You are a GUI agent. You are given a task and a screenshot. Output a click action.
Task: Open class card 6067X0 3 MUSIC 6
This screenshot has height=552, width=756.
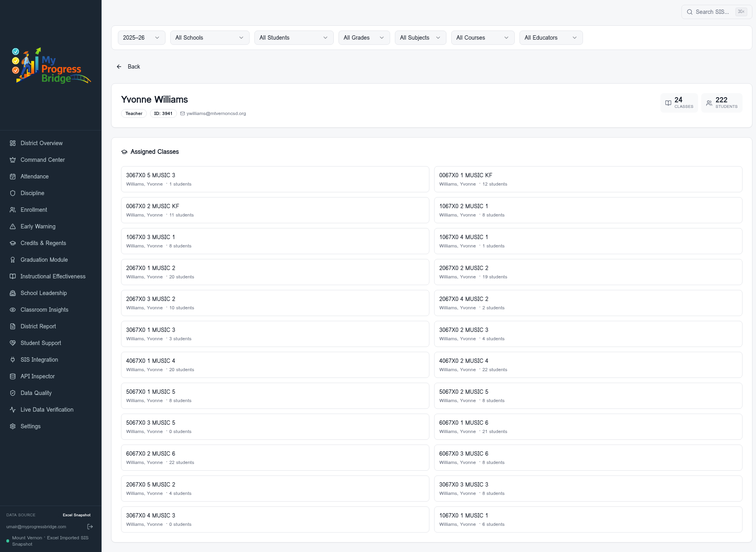[x=588, y=458]
